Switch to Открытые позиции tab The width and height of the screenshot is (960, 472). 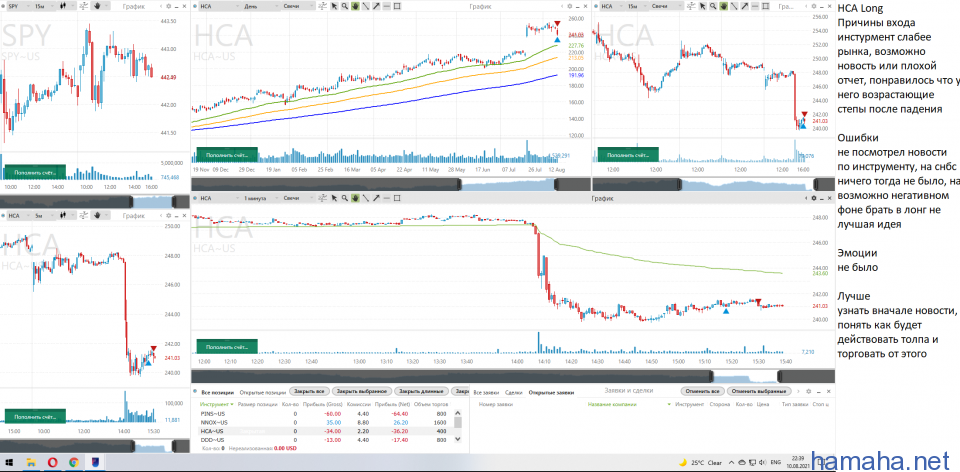tap(263, 391)
